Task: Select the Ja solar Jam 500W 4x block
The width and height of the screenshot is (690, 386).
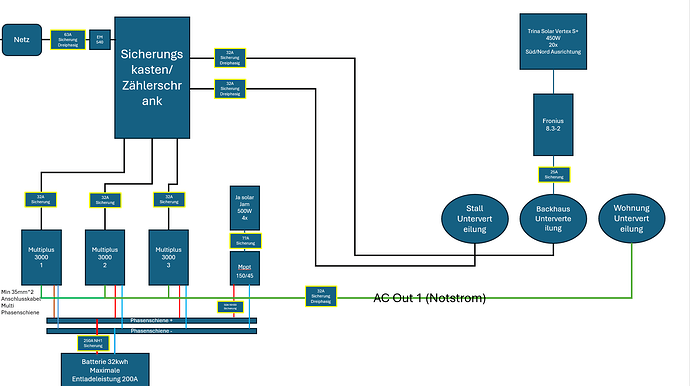Action: (245, 208)
